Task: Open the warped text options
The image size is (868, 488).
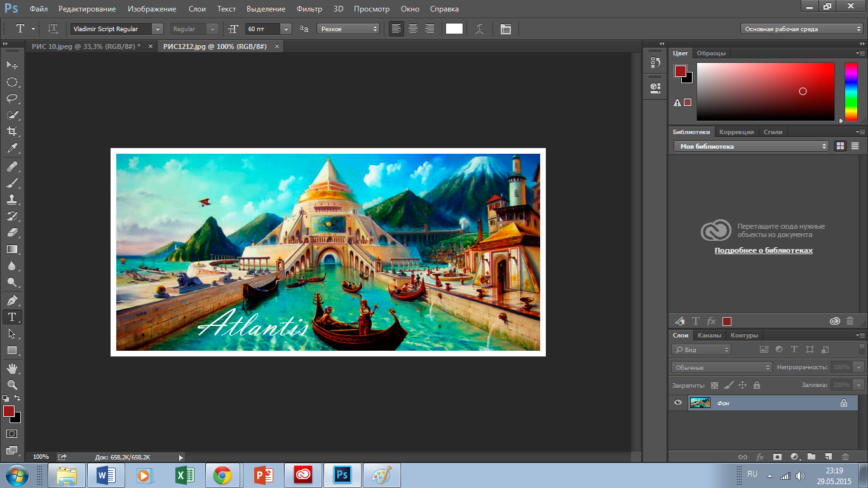Action: click(480, 29)
